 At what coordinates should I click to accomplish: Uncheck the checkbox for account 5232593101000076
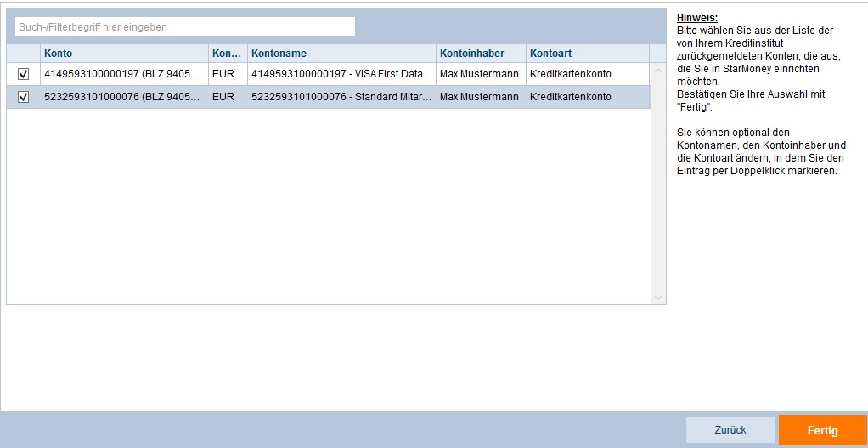tap(23, 97)
